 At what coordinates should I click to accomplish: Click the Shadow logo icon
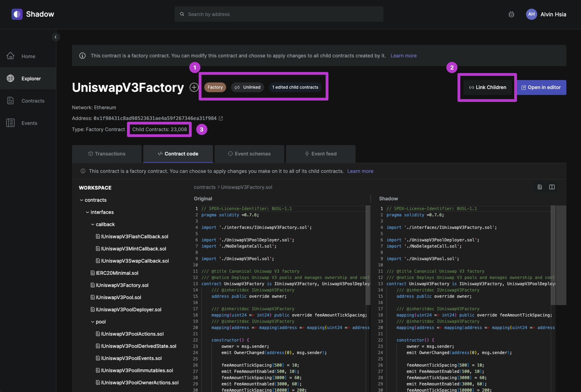click(17, 14)
